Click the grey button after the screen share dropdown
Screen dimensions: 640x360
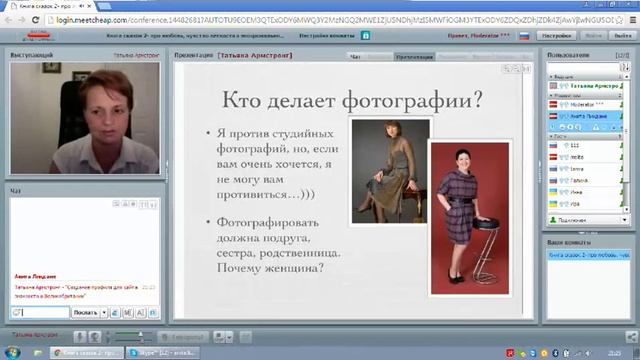(245, 337)
